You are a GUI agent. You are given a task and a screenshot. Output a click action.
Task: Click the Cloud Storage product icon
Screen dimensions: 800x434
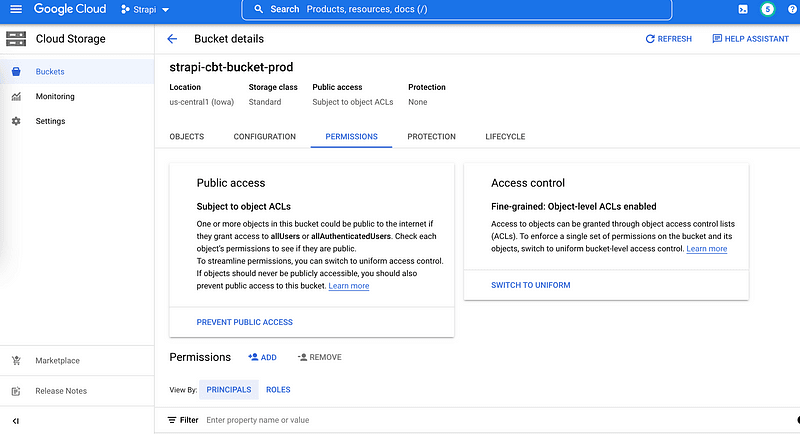click(16, 39)
